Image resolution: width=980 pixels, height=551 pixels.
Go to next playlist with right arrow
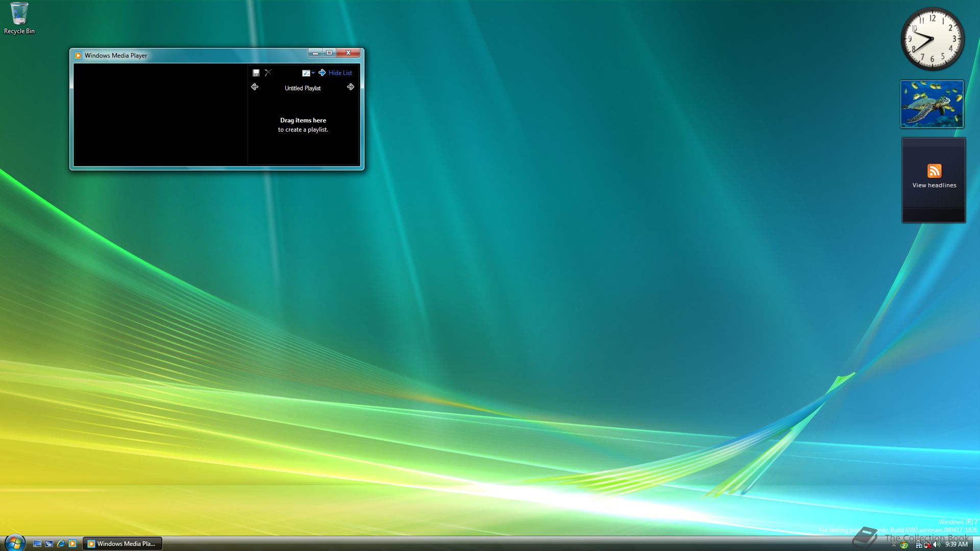(x=351, y=87)
